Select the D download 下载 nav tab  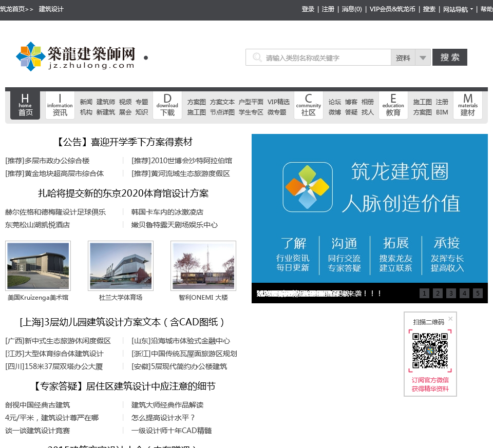[167, 105]
